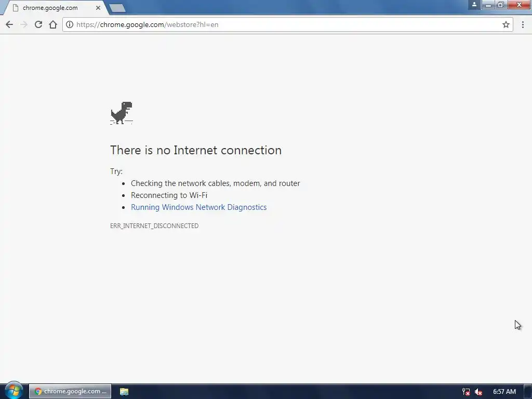Minimize the Chrome window
The height and width of the screenshot is (399, 532).
coord(488,5)
